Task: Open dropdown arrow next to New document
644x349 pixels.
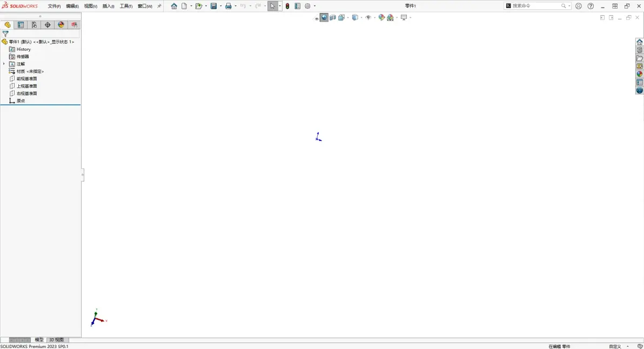Action: 191,6
